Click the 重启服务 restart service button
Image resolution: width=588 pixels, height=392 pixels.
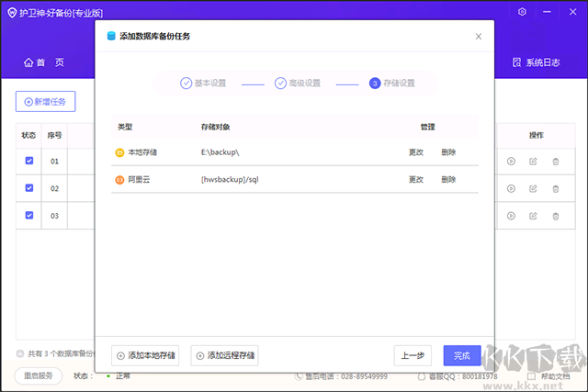[x=39, y=375]
